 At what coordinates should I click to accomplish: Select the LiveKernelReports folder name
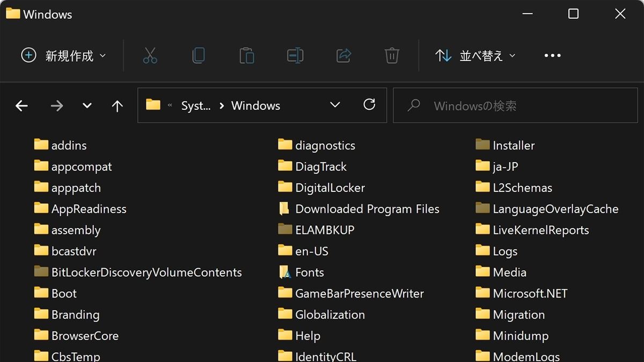541,230
